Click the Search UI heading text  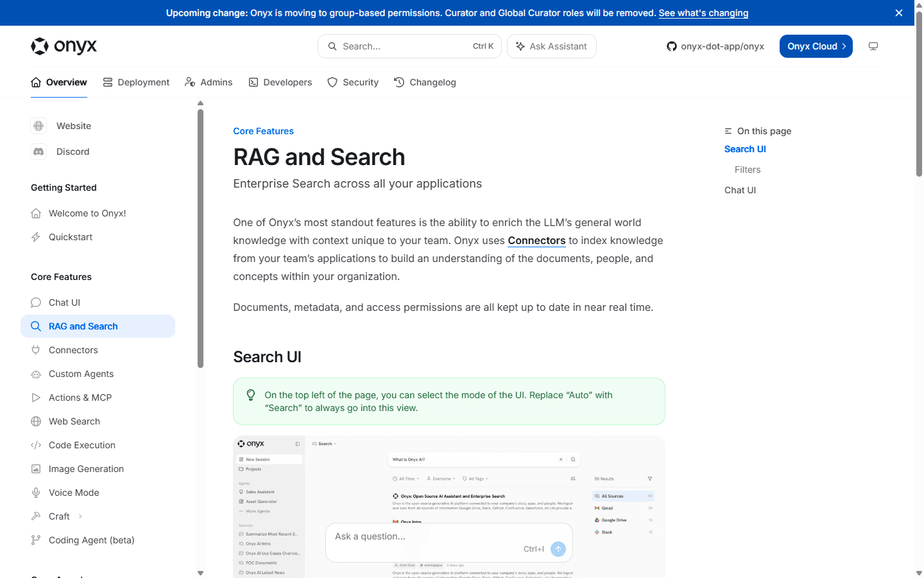click(267, 357)
